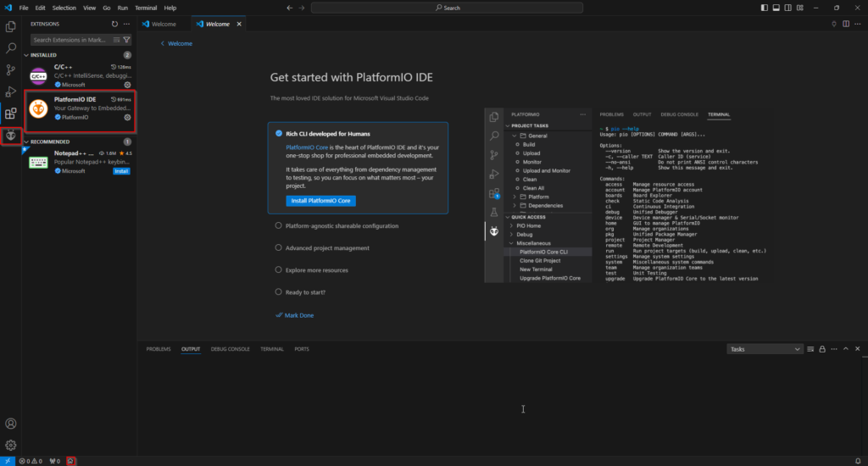Open the Manage gear in activity bar
The height and width of the screenshot is (466, 868).
10,445
